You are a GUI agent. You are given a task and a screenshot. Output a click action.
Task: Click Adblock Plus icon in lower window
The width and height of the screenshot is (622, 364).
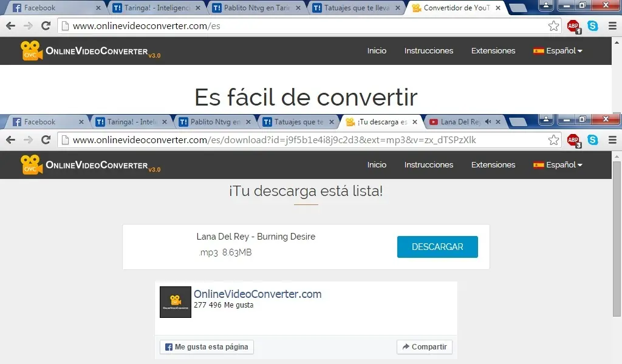pos(573,140)
